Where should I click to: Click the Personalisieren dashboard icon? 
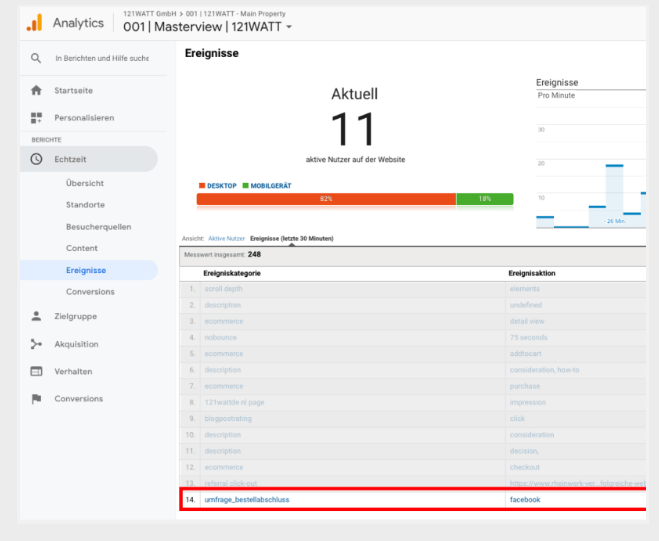tap(36, 118)
